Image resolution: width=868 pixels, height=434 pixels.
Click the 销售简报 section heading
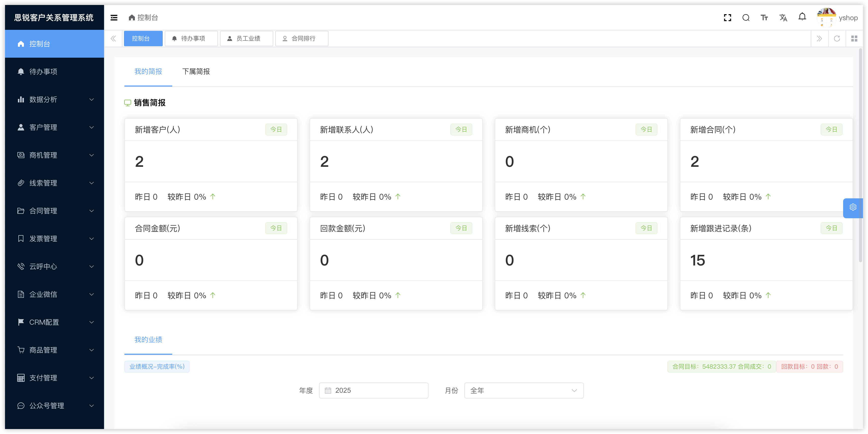pyautogui.click(x=149, y=103)
